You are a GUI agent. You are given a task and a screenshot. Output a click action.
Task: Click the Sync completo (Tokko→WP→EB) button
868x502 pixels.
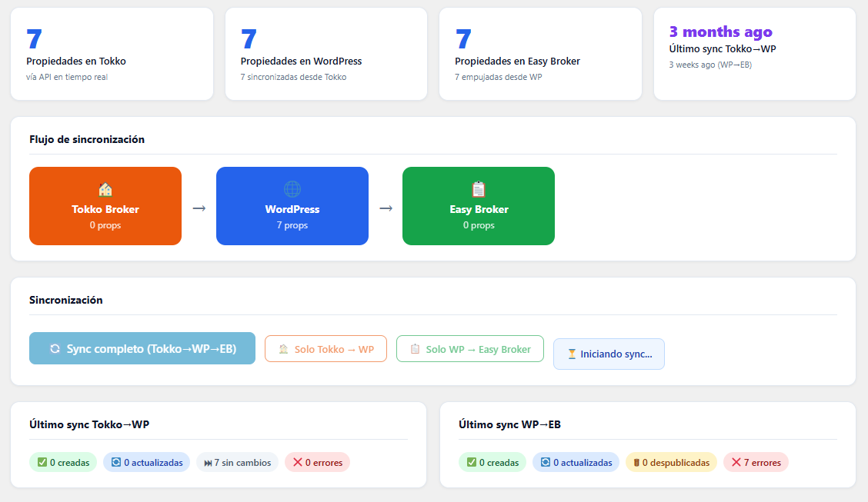coord(142,348)
